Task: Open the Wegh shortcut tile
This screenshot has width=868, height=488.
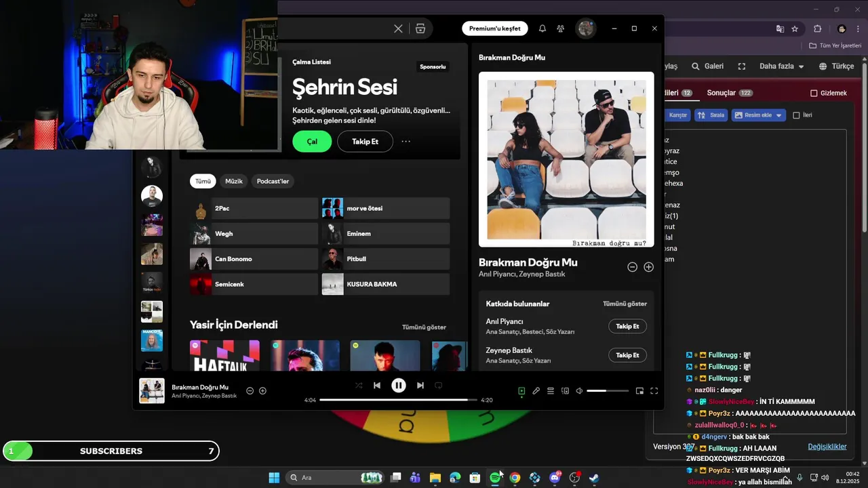Action: [254, 233]
